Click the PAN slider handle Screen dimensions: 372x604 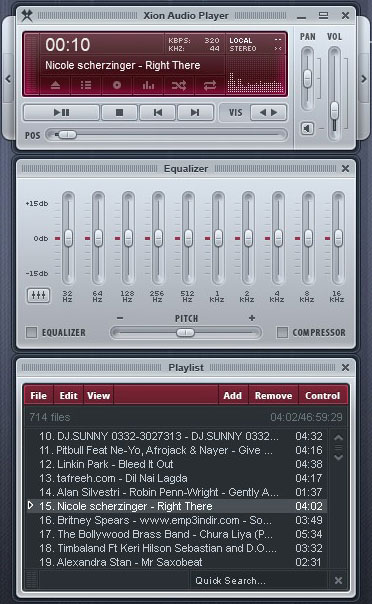(307, 79)
